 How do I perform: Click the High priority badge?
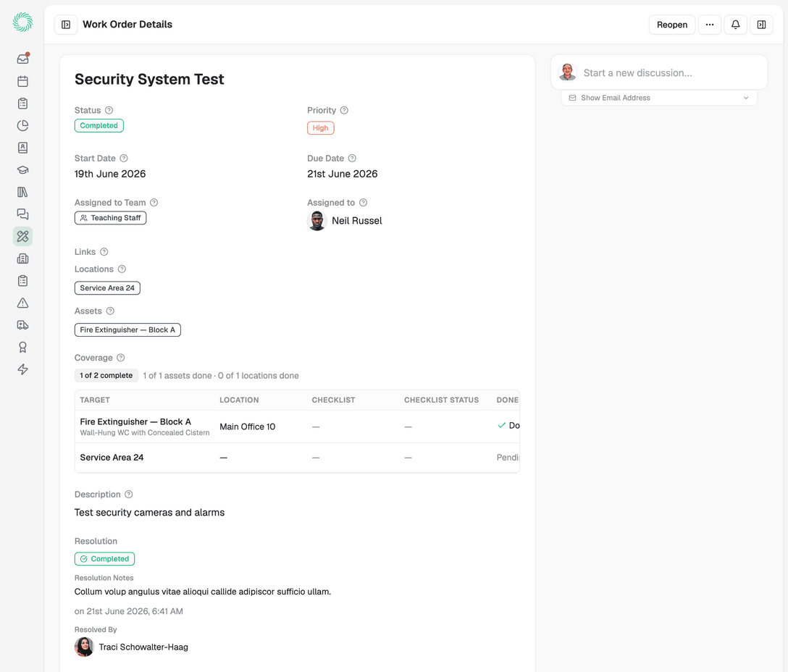point(321,128)
